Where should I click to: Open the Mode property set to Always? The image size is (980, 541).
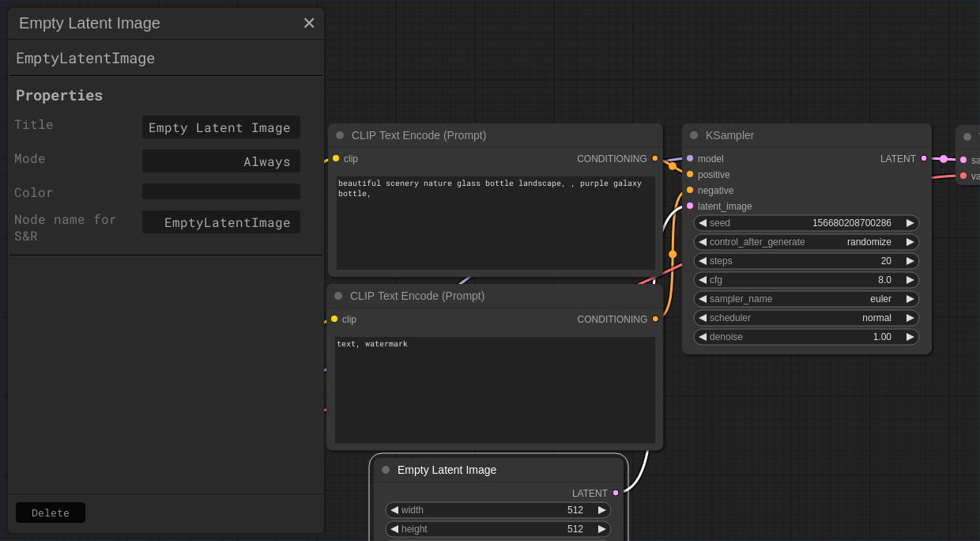221,161
